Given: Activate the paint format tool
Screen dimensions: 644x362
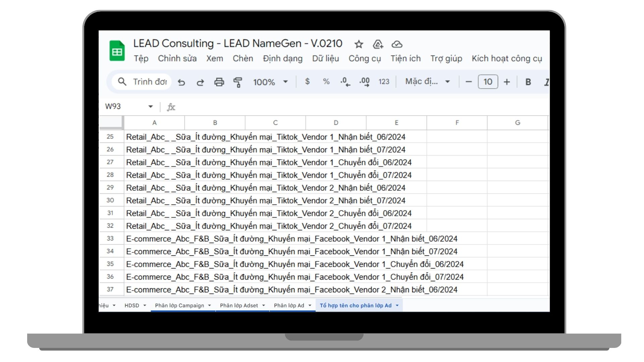Looking at the screenshot, I should point(238,82).
